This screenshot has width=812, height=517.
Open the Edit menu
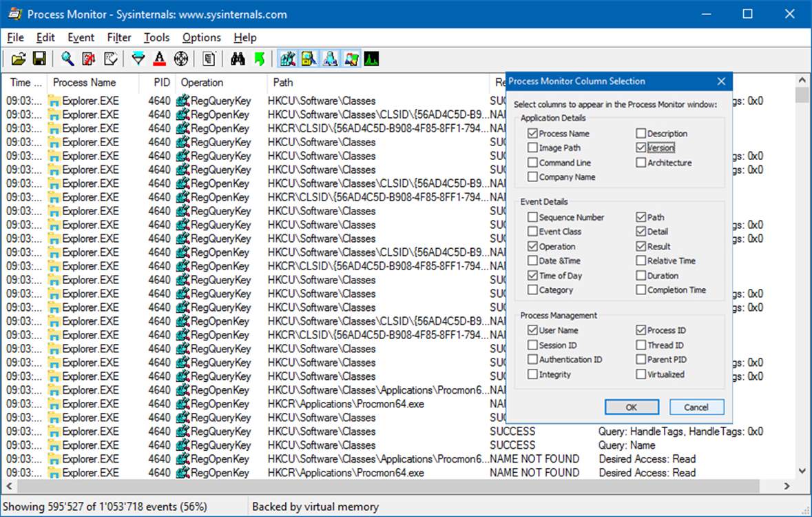45,37
